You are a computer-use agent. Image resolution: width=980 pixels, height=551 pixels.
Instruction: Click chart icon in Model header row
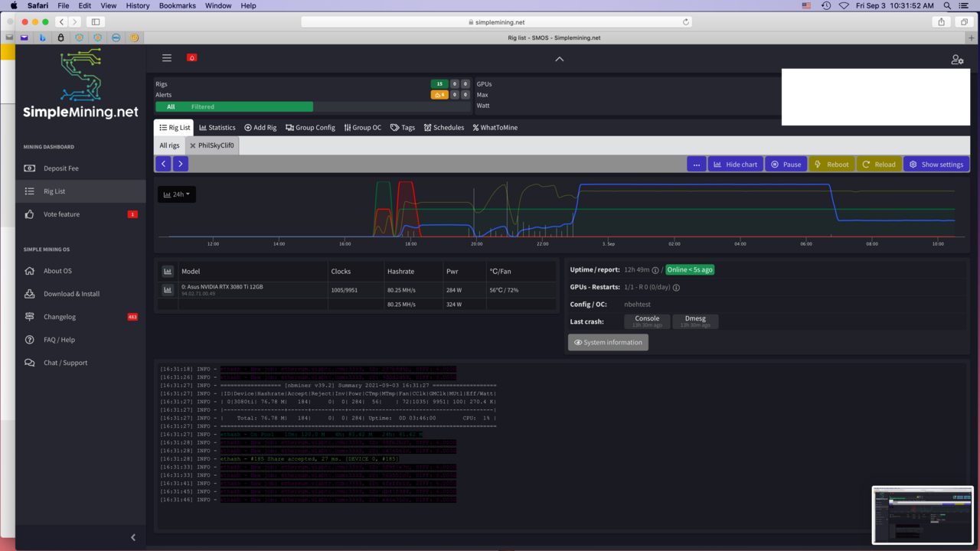click(168, 272)
